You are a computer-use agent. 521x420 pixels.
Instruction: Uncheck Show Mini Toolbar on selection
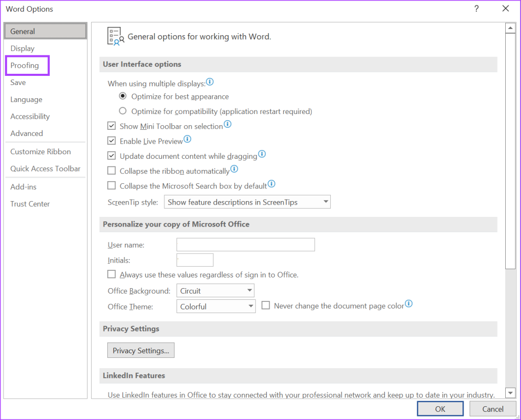[x=112, y=126]
